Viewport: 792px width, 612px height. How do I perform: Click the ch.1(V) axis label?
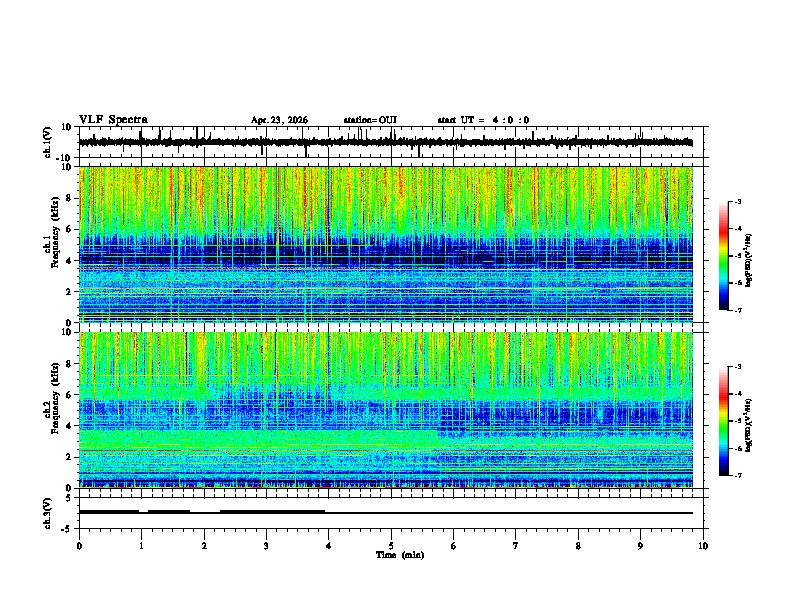[48, 143]
